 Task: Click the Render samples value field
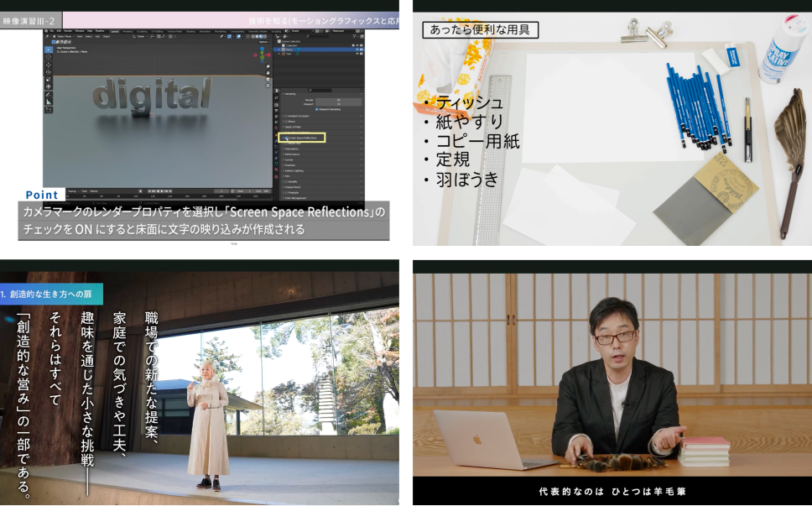[x=338, y=100]
